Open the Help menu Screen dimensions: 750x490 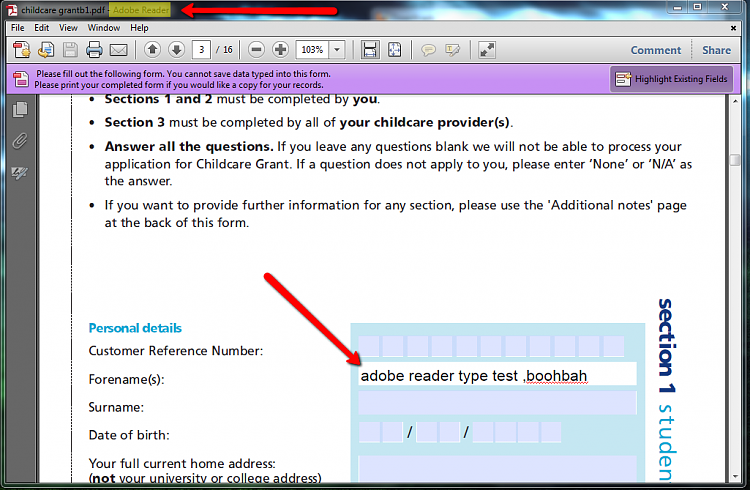[x=139, y=28]
